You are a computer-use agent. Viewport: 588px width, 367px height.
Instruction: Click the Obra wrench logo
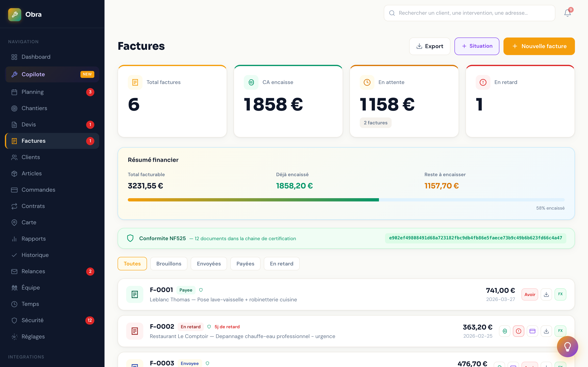(14, 14)
